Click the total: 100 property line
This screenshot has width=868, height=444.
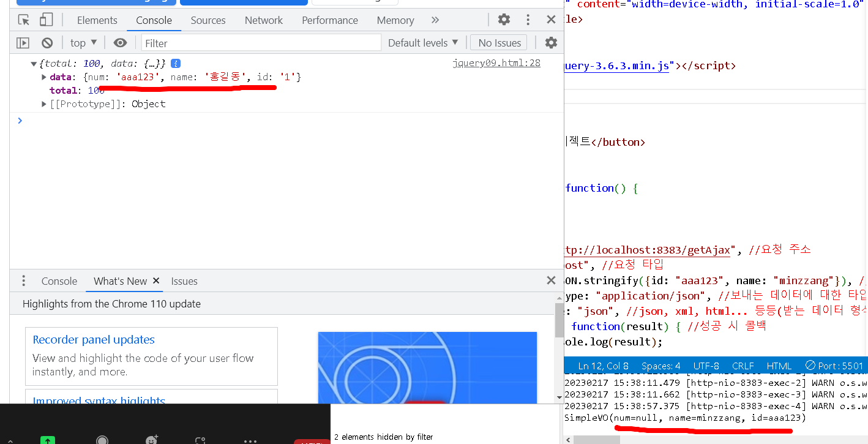pyautogui.click(x=77, y=91)
